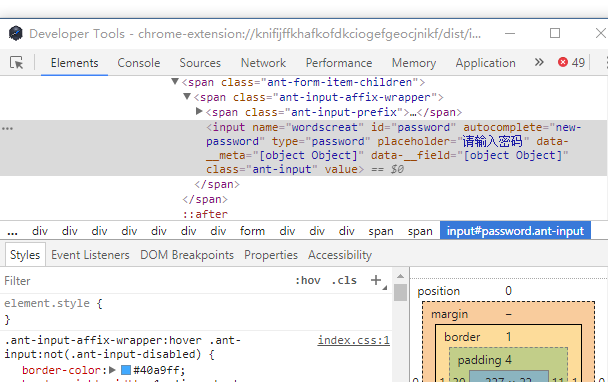Toggle the :hov element state panel
This screenshot has height=382, width=608.
coord(308,280)
